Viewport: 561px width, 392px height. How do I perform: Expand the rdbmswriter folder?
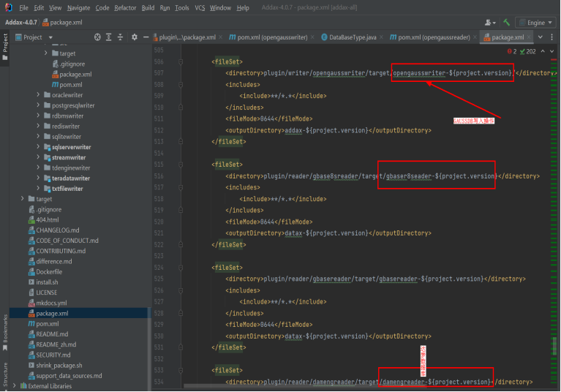point(38,116)
